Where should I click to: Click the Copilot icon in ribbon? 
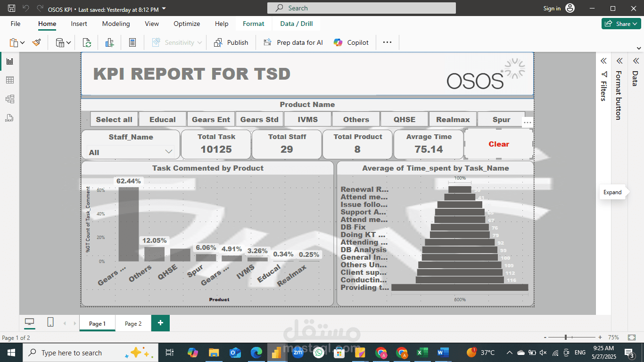tap(338, 42)
